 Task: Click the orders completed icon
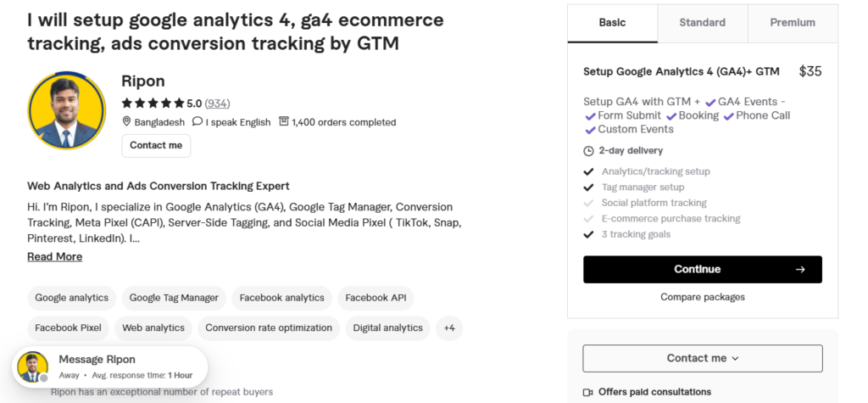pyautogui.click(x=283, y=121)
